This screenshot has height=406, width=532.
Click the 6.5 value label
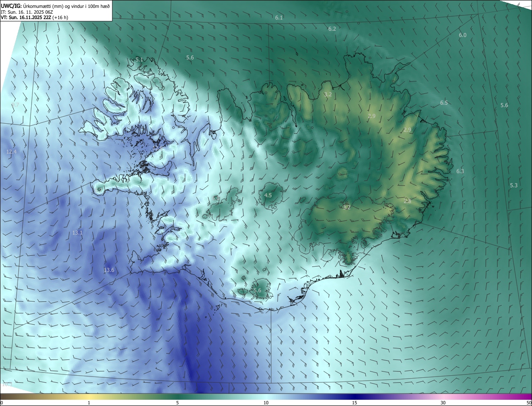(444, 103)
